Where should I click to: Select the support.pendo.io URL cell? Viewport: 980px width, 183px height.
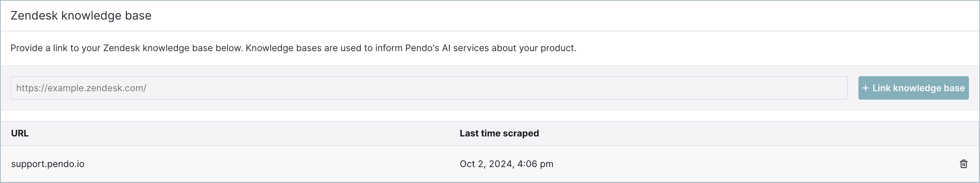(x=47, y=164)
